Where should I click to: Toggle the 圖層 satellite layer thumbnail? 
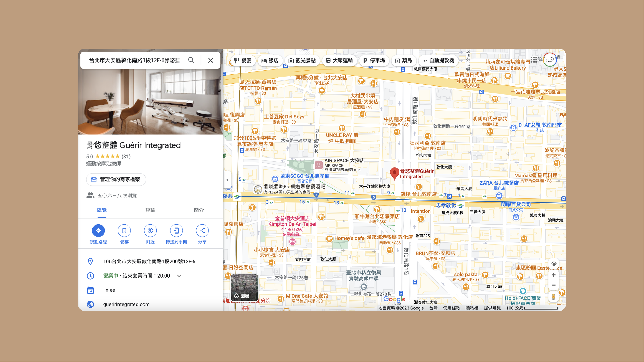(x=244, y=287)
